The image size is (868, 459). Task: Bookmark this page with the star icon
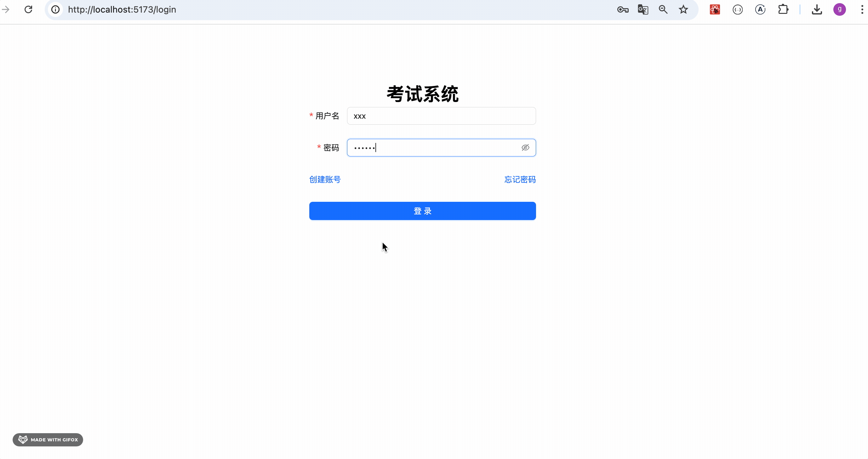683,9
